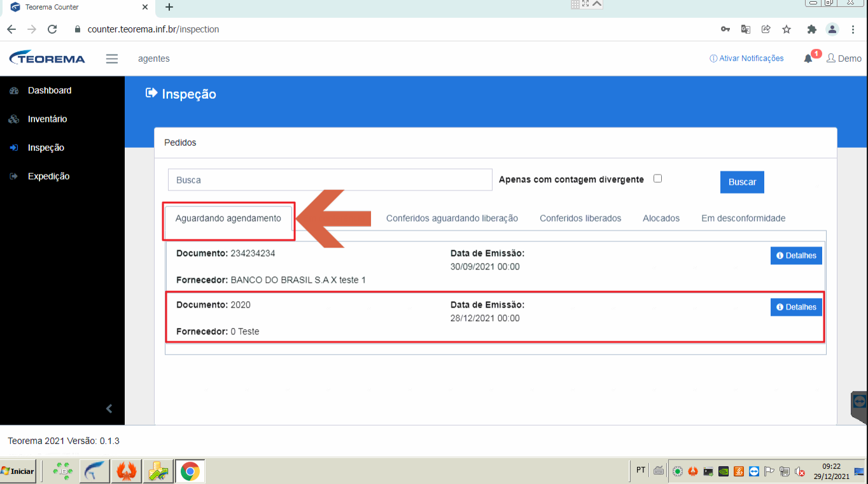Viewport: 868px width, 484px height.
Task: Go back with the browser back arrow
Action: pos(11,29)
